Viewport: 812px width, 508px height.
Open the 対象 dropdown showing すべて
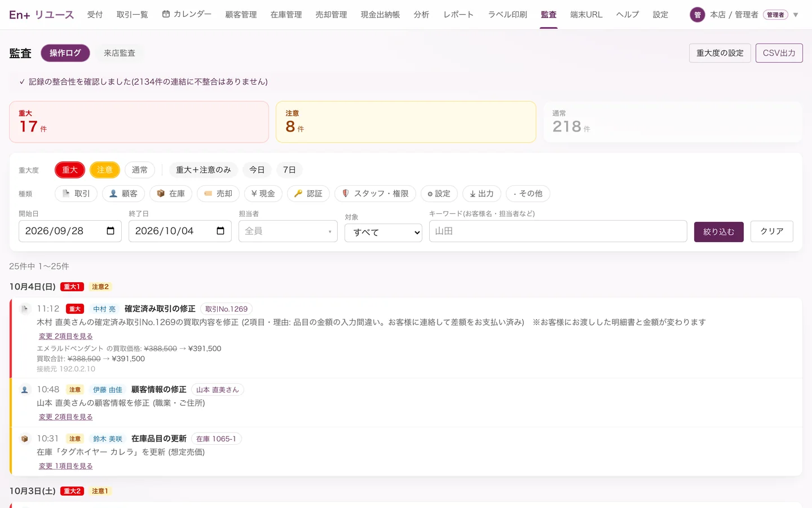[x=383, y=233]
